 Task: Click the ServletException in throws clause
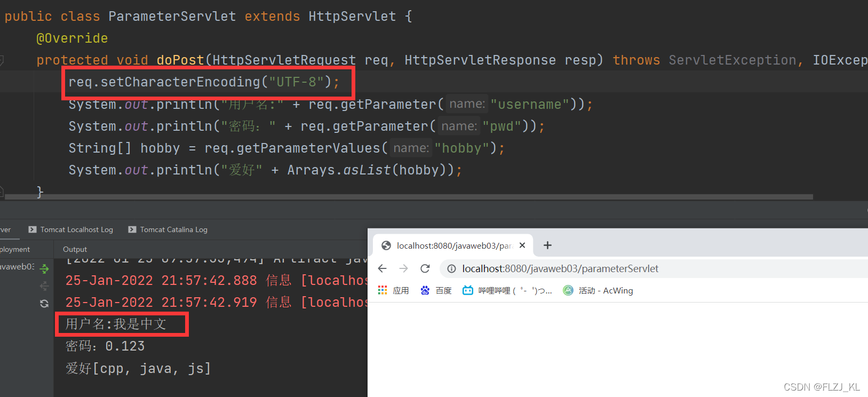click(732, 60)
